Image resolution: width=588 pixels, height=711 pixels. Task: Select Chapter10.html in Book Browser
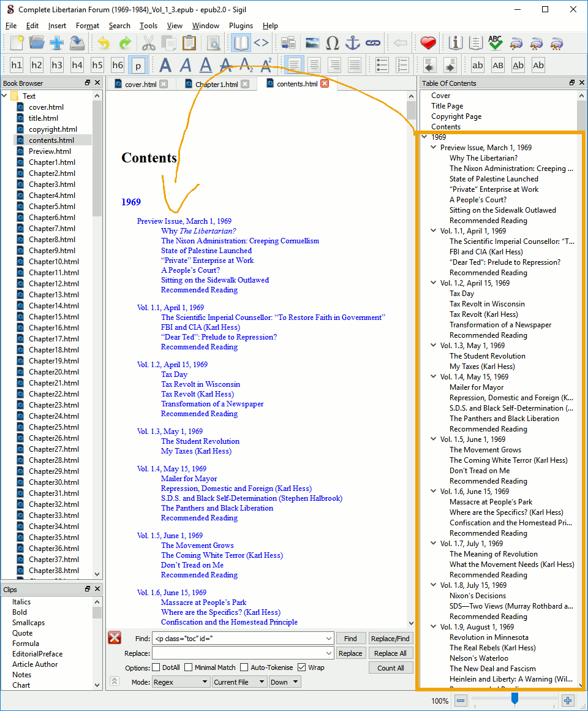tap(53, 262)
